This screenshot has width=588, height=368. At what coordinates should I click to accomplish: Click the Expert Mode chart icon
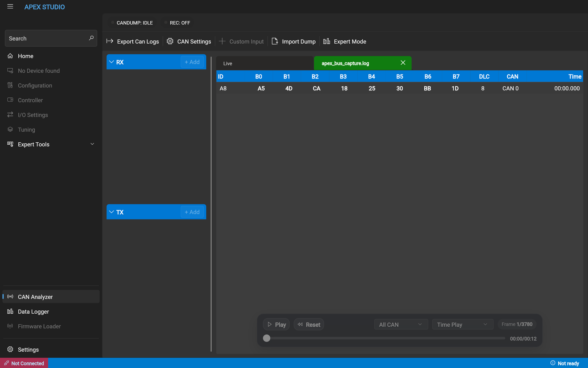point(327,41)
